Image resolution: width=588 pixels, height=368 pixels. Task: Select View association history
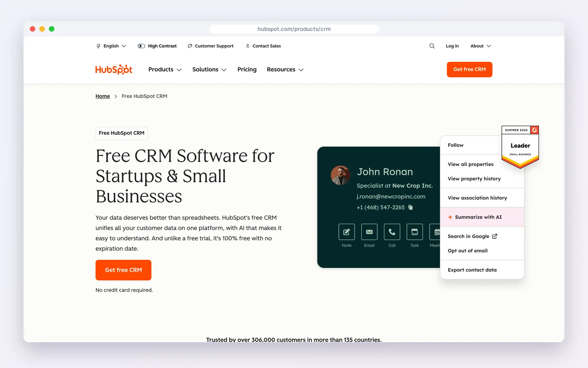point(482,198)
